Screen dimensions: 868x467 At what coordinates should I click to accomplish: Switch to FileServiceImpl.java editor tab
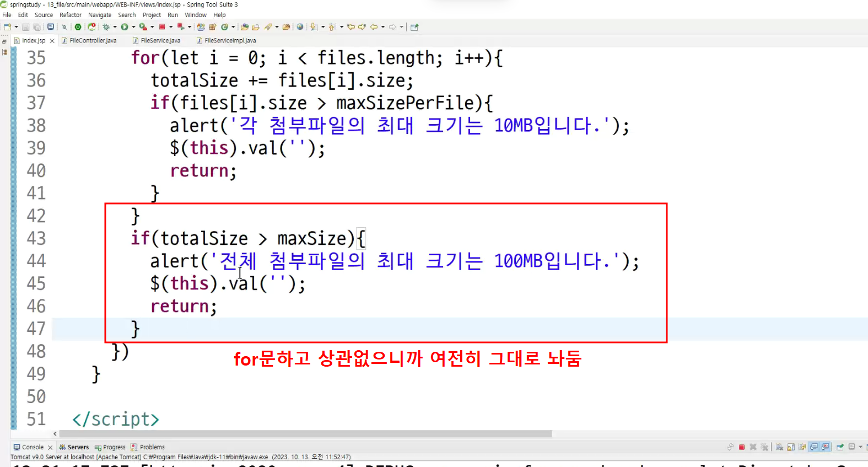click(227, 40)
